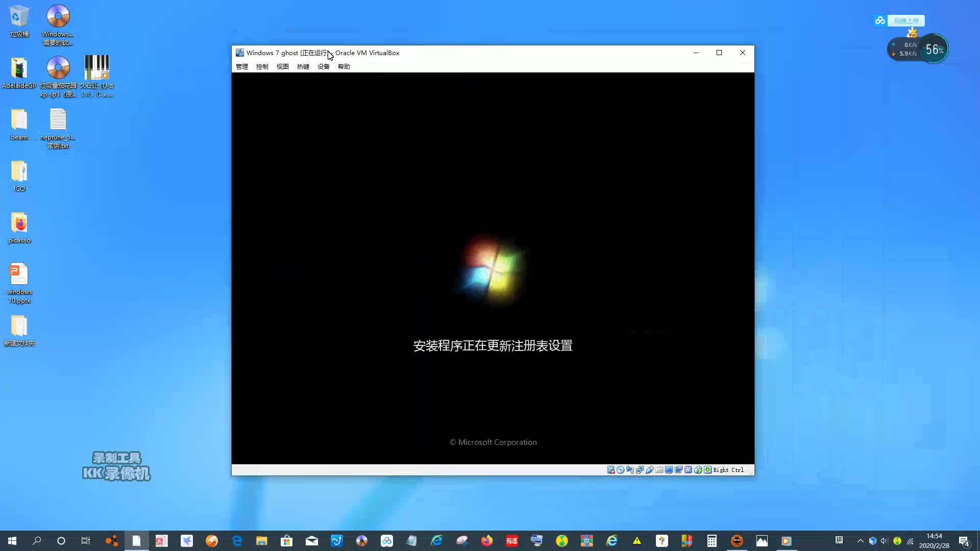
Task: Click the Right Ctrl host key label
Action: pyautogui.click(x=728, y=470)
